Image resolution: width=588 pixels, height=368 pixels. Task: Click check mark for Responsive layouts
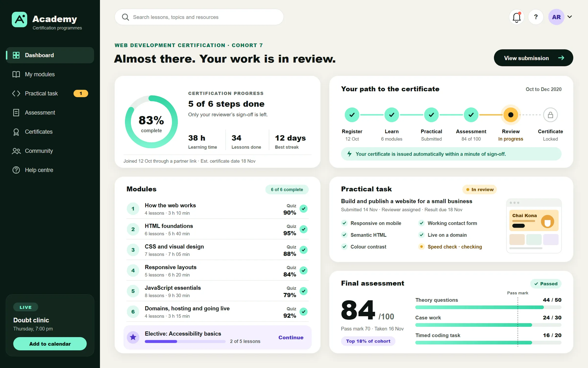304,270
